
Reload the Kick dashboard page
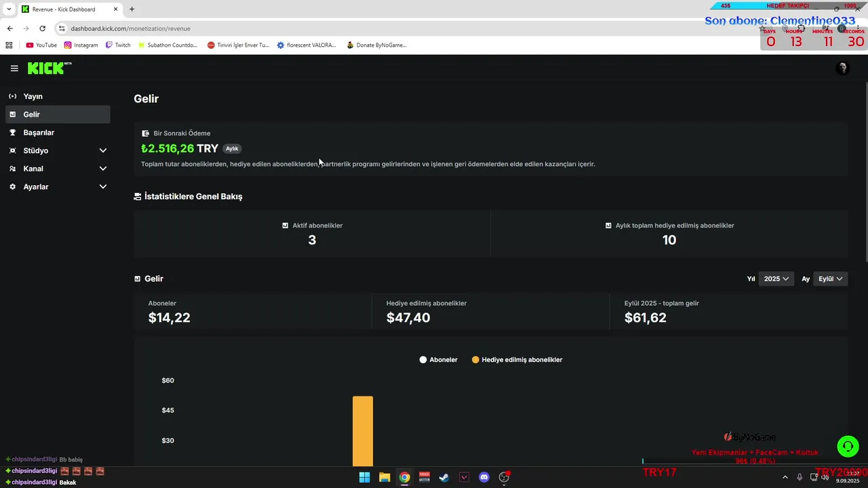coord(42,28)
